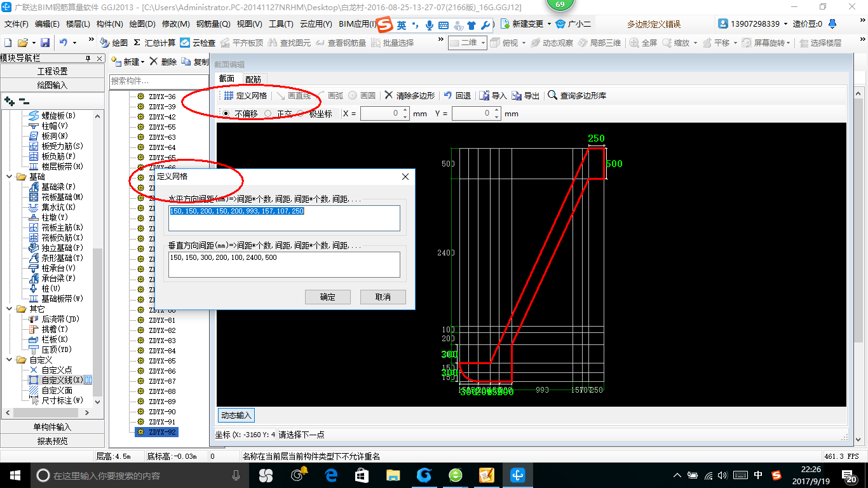Click Sogou input wrench settings icon

485,25
